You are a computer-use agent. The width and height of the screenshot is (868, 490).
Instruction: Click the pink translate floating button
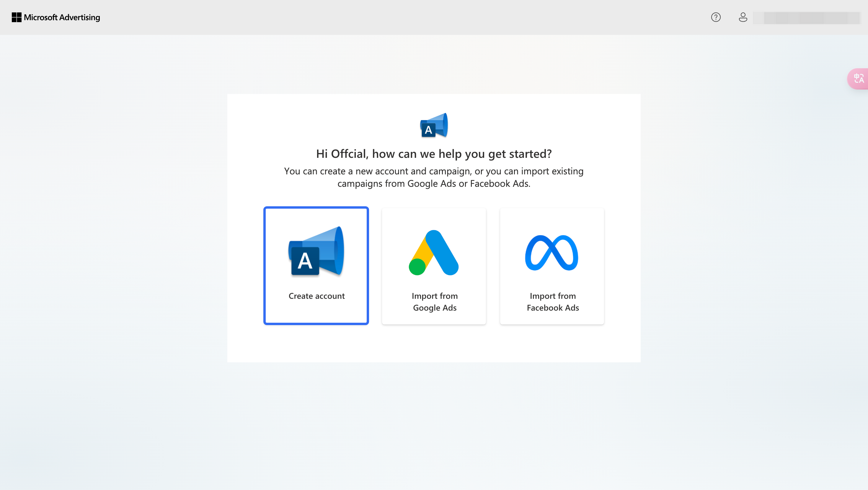point(858,79)
